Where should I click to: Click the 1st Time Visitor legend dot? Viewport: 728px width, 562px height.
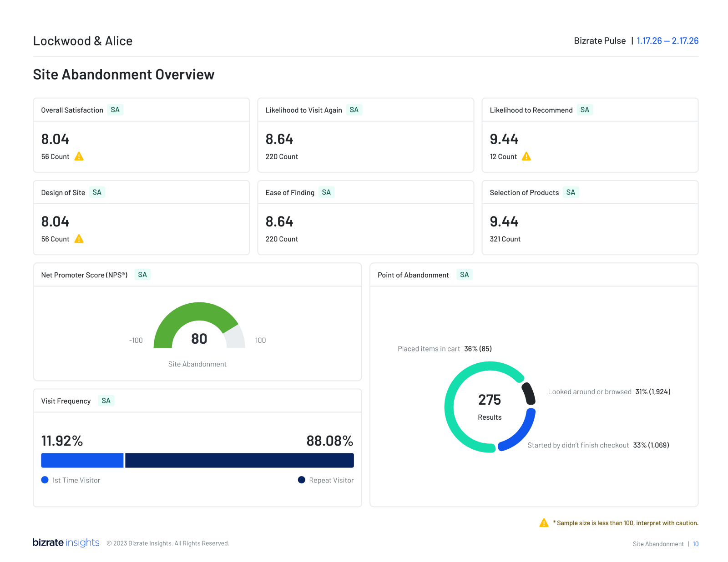[45, 480]
